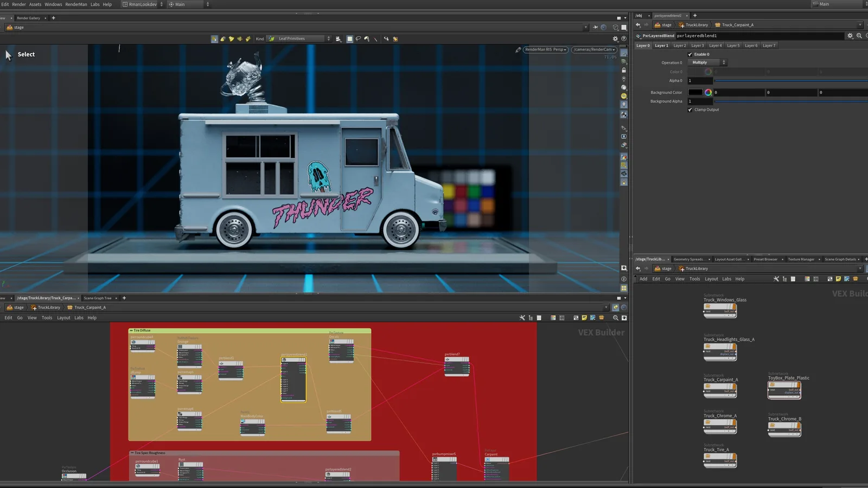Click the stage icon in the viewport path bar
This screenshot has width=868, height=488.
9,28
